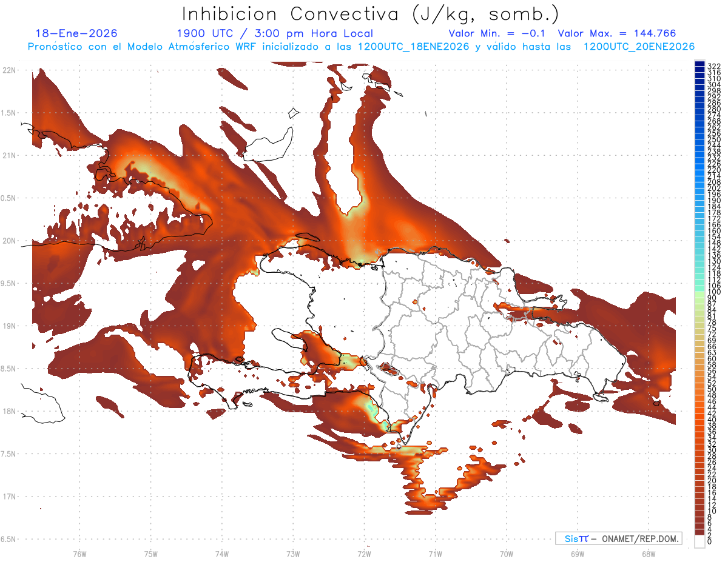Pick the pale green swatch beside 100

coord(699,293)
